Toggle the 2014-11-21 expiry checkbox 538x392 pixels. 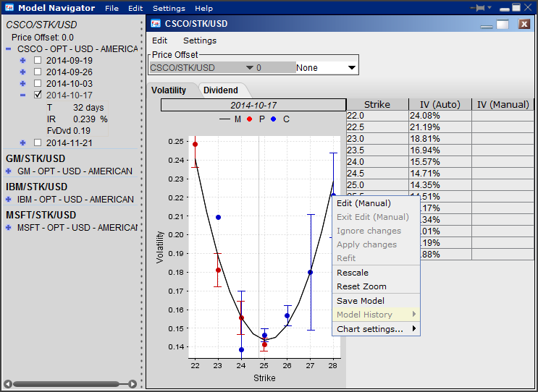(x=38, y=142)
